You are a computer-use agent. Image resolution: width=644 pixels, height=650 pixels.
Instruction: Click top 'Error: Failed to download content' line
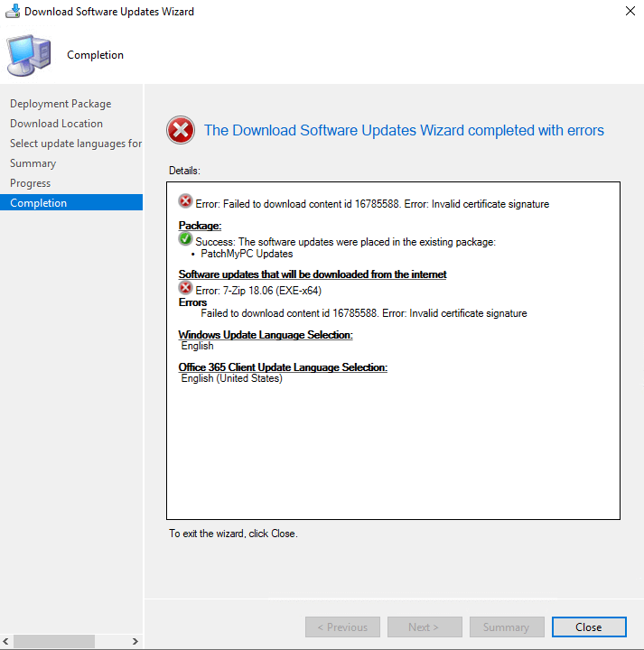click(372, 204)
